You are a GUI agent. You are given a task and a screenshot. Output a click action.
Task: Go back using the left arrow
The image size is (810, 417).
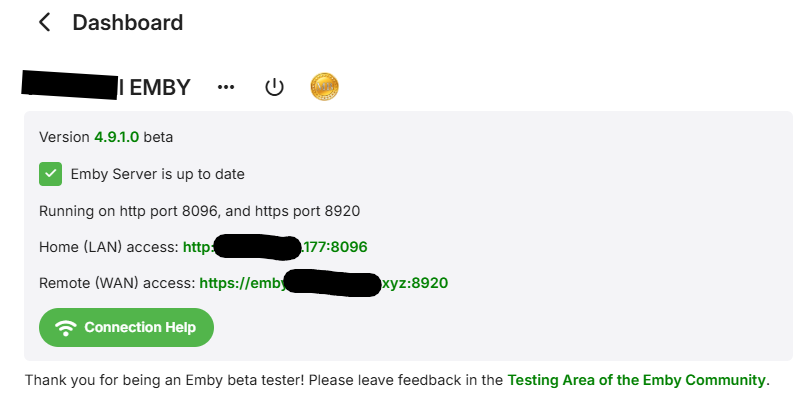[44, 22]
